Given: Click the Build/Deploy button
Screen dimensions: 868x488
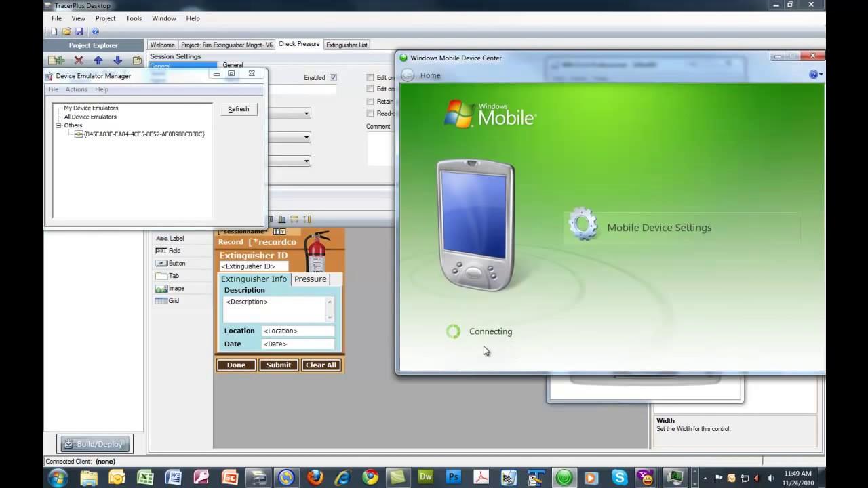Looking at the screenshot, I should pyautogui.click(x=95, y=444).
